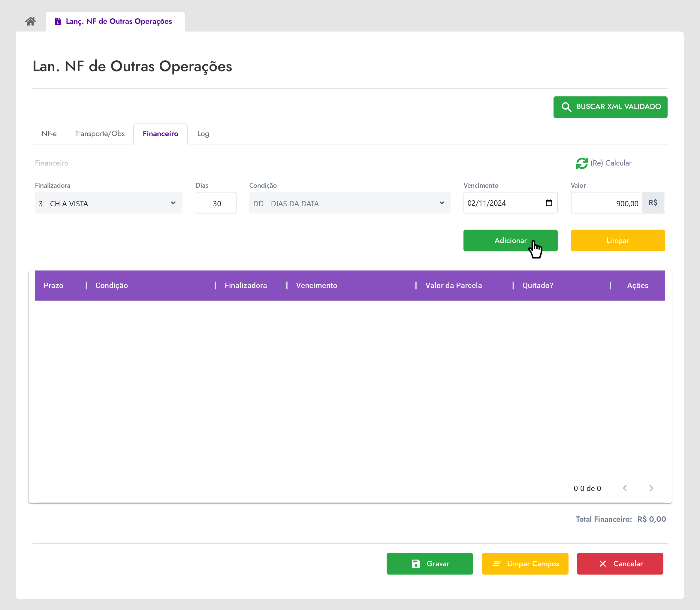Click the Adicionar button
The width and height of the screenshot is (700, 610).
tap(510, 241)
